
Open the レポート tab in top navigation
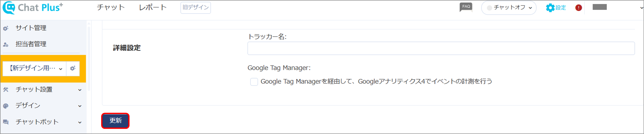tap(153, 8)
